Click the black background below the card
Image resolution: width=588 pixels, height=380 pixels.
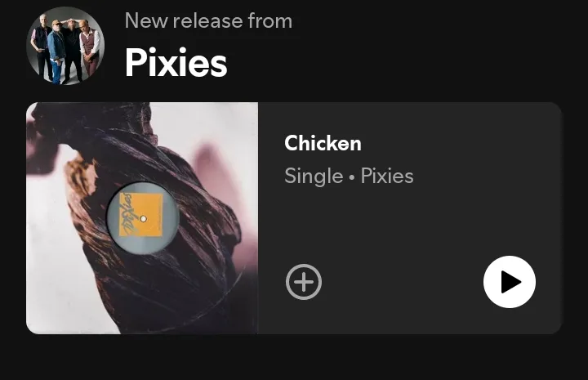pyautogui.click(x=294, y=358)
